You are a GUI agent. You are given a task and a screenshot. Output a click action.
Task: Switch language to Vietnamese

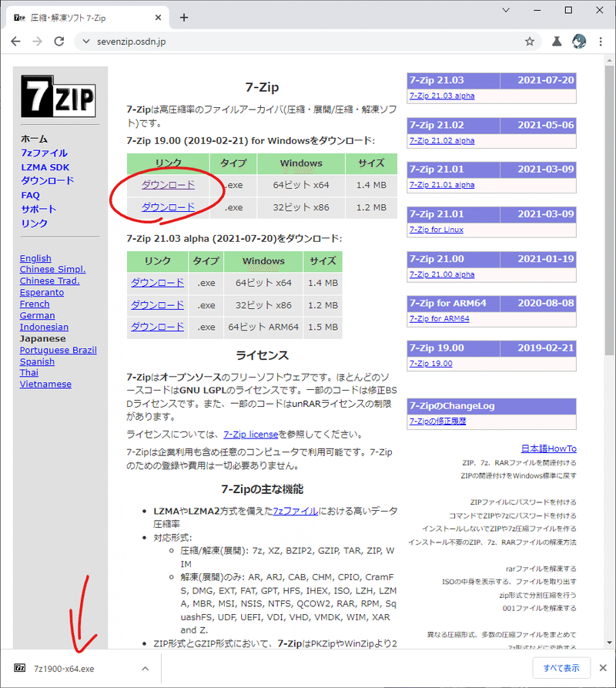[45, 384]
